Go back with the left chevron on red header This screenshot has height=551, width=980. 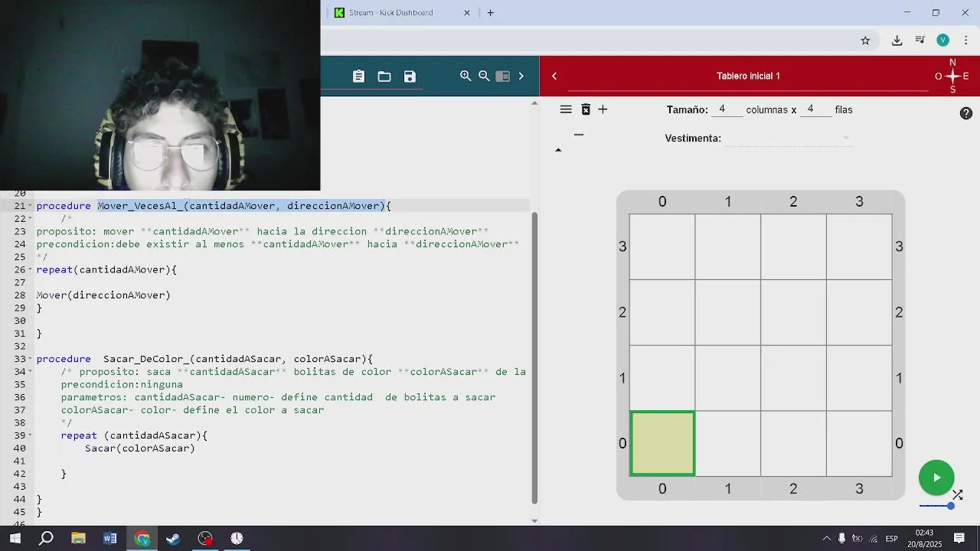coord(554,76)
